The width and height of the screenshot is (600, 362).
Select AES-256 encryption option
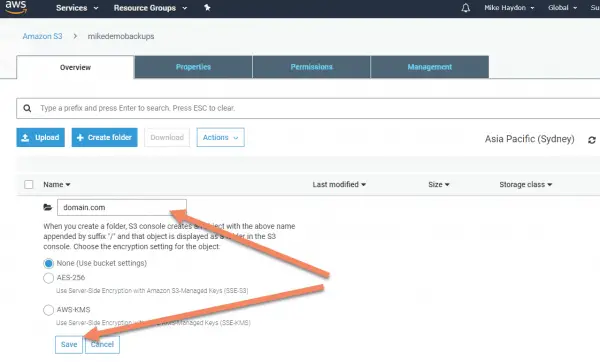point(48,278)
